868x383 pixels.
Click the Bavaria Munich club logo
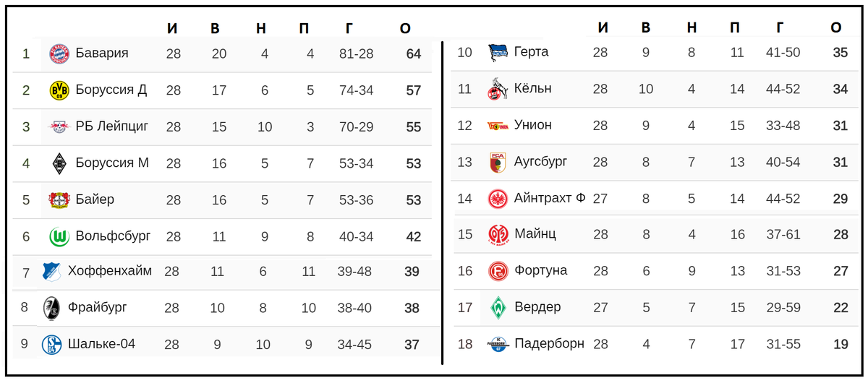(x=59, y=53)
